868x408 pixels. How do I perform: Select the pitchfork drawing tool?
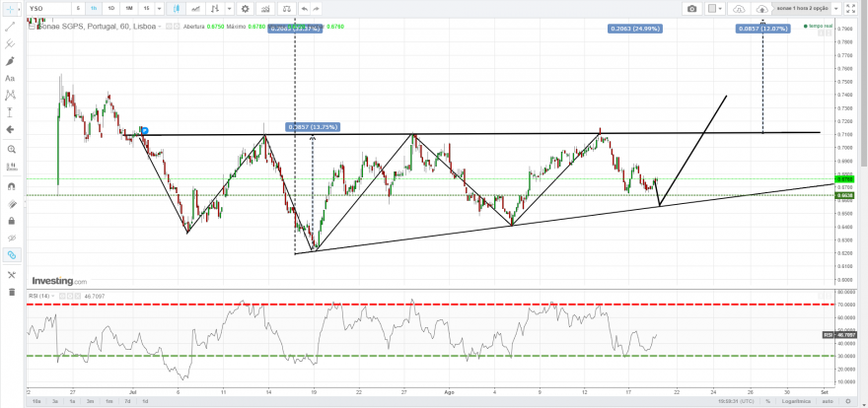tap(10, 43)
